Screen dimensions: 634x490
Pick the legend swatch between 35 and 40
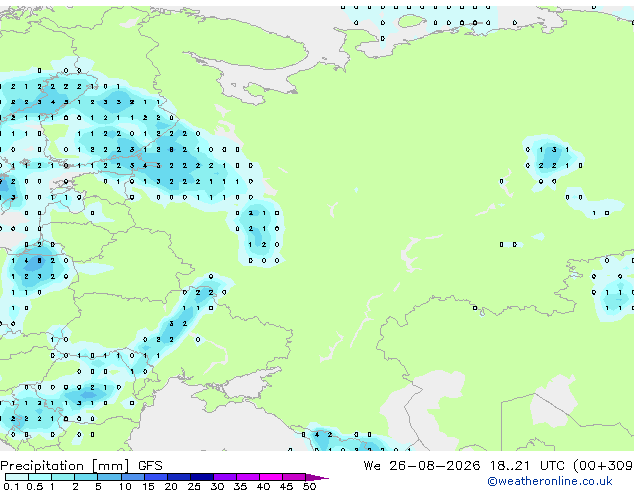pyautogui.click(x=248, y=477)
